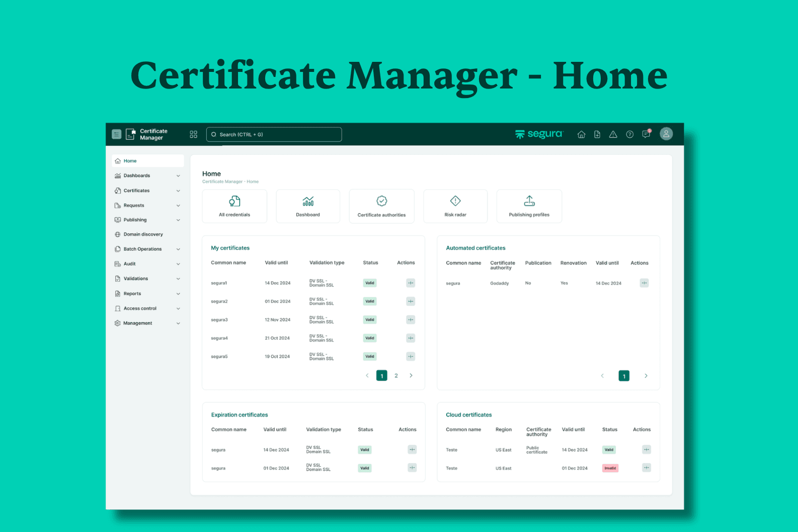
Task: Click the Certificate Manager - Home breadcrumb
Action: (x=230, y=182)
